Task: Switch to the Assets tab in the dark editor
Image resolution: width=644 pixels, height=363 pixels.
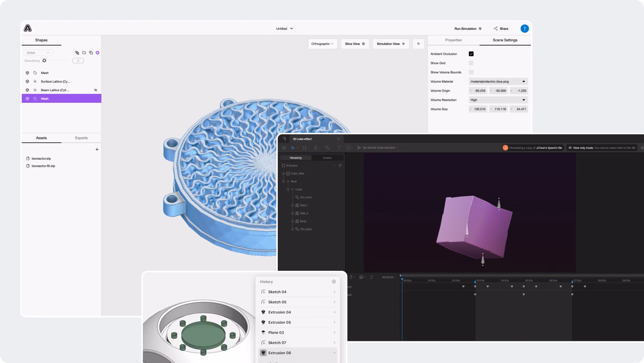Action: click(x=327, y=158)
